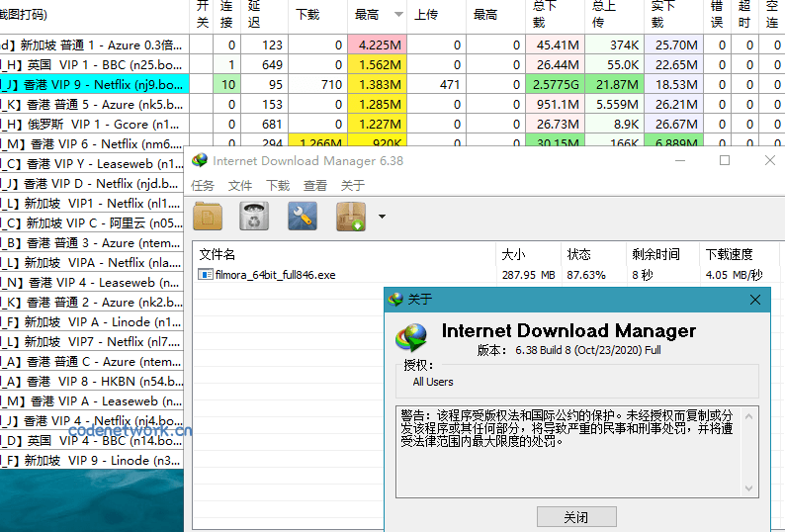
Task: Select server row 香港 VIP 8 - HKBN
Action: pos(92,382)
